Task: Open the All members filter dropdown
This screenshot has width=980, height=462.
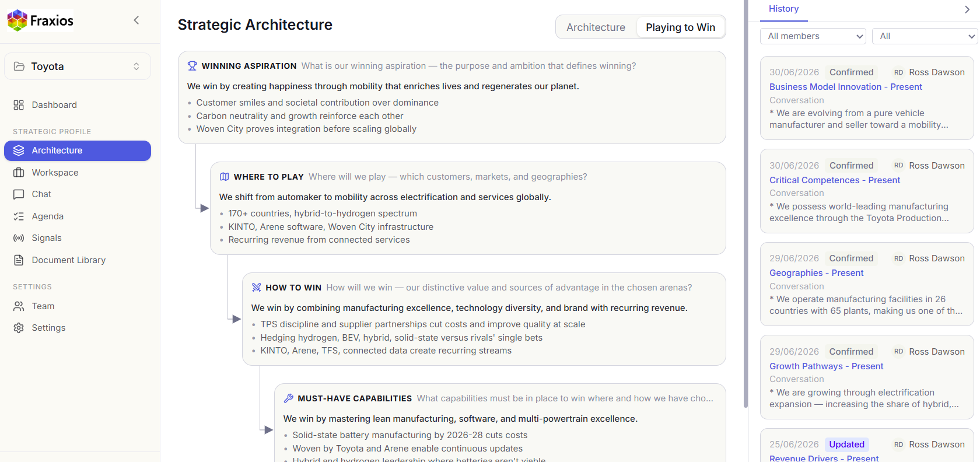Action: pyautogui.click(x=813, y=36)
